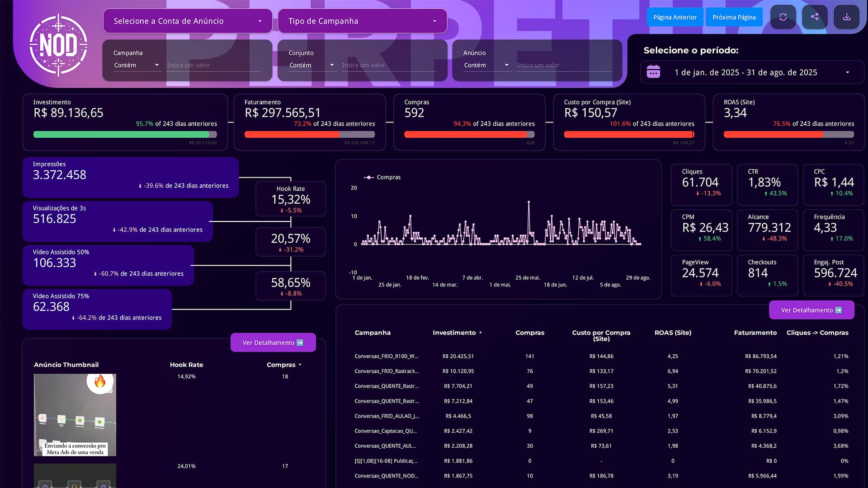Screen dimensions: 868x488
Task: Click the download report icon
Action: pyautogui.click(x=847, y=17)
